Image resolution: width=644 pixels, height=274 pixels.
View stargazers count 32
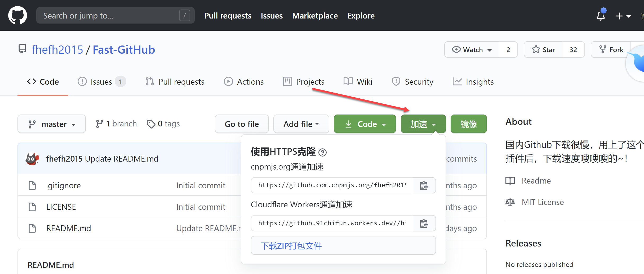coord(573,49)
